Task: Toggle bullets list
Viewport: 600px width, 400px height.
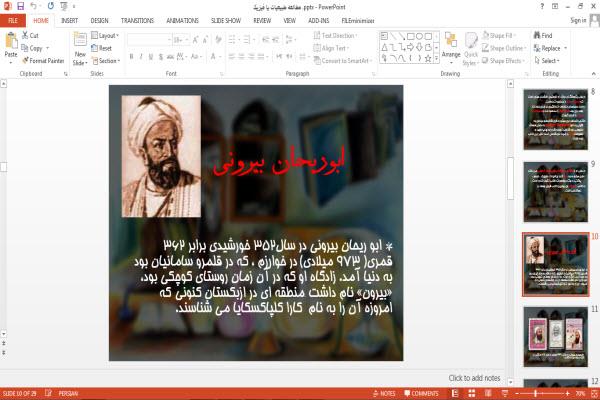Action: [234, 39]
